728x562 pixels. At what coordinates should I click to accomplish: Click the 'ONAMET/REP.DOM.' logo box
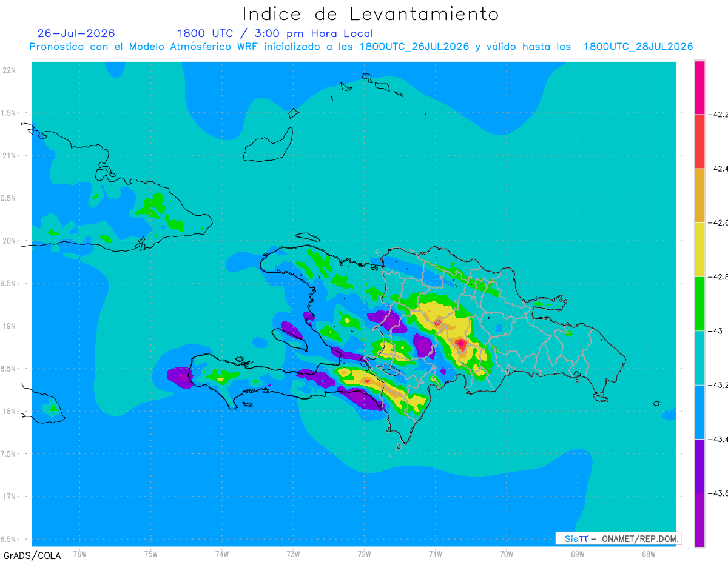(x=618, y=538)
